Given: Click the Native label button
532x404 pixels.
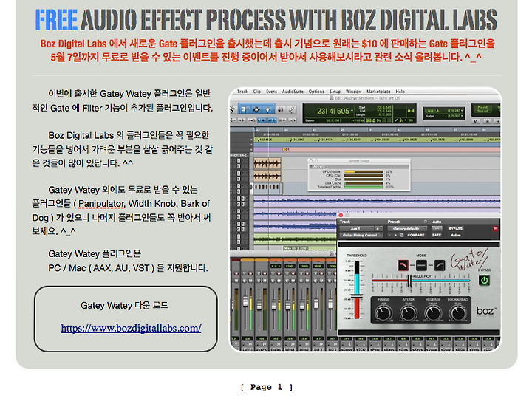Looking at the screenshot, I should pyautogui.click(x=455, y=235).
